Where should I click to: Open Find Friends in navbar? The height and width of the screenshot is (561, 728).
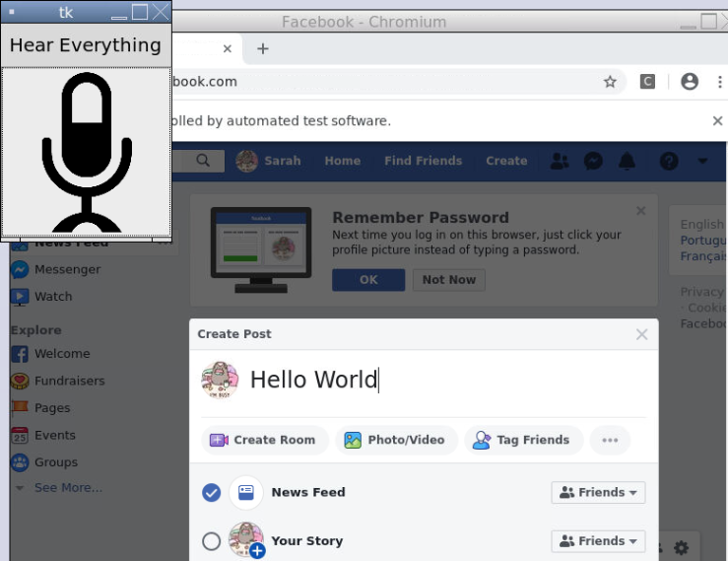[x=423, y=161]
